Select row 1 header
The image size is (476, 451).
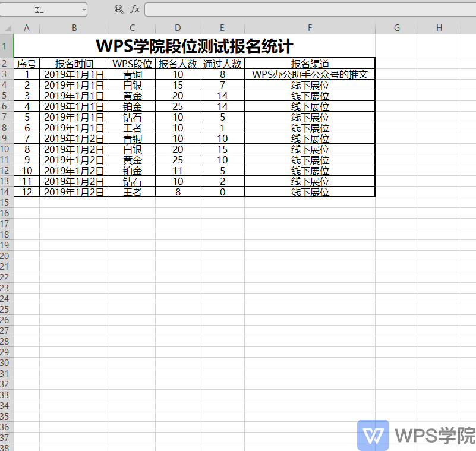click(7, 46)
